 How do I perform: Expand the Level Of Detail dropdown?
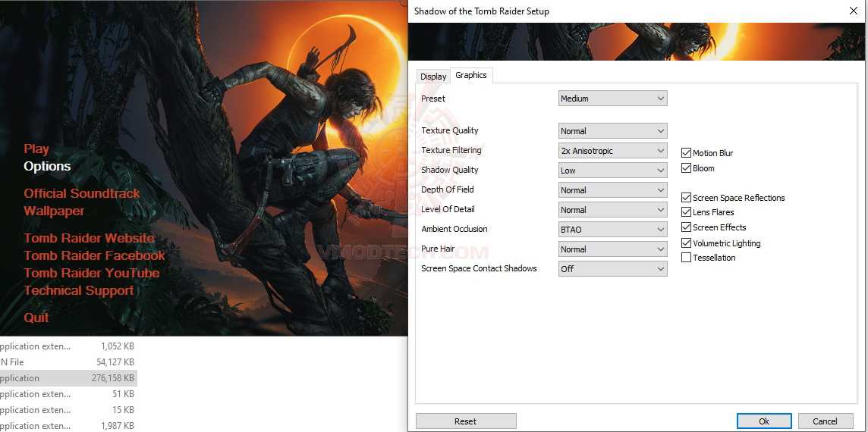[613, 210]
